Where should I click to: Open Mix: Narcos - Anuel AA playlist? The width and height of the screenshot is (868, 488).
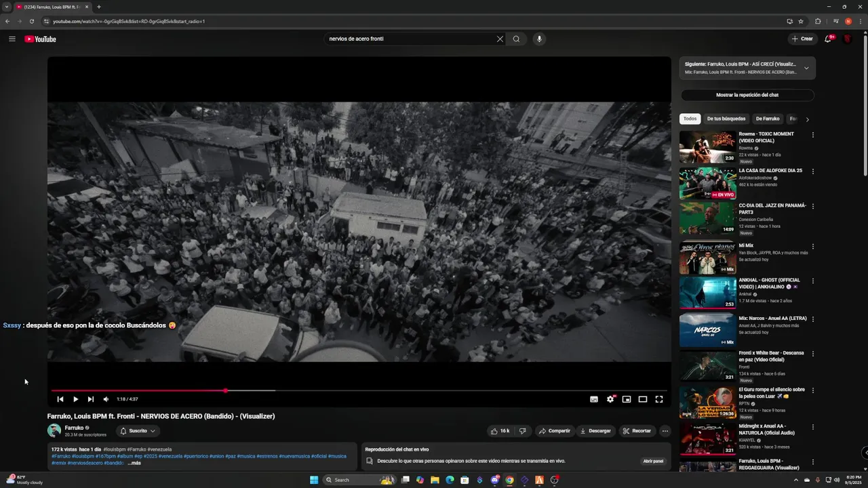[708, 330]
